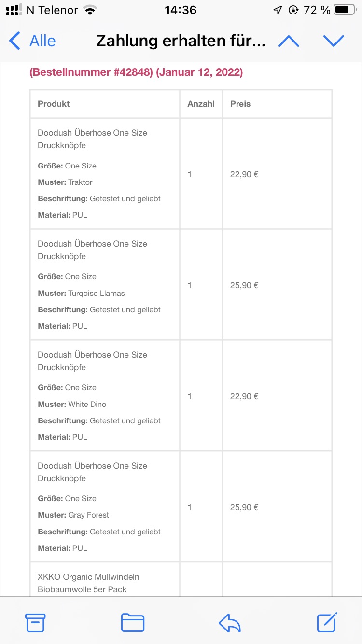Select the White Dino product row
Screen dimensions: 362x644
pos(181,396)
